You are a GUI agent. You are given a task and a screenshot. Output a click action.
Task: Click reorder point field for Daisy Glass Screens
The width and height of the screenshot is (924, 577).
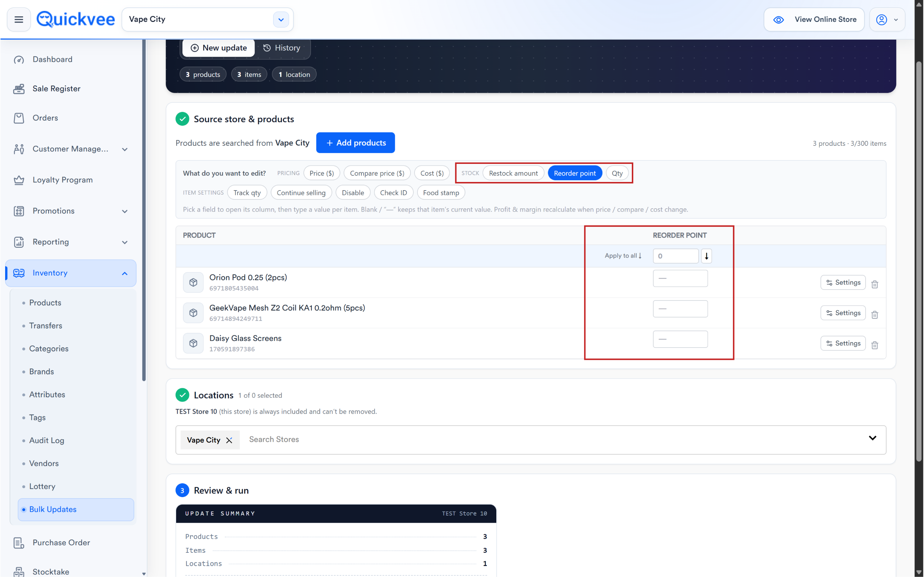680,339
